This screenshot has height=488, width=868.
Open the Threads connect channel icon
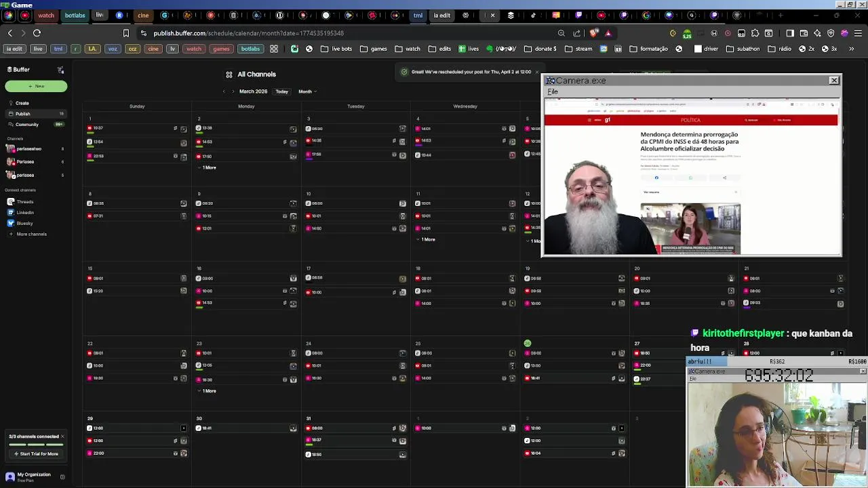tap(10, 202)
